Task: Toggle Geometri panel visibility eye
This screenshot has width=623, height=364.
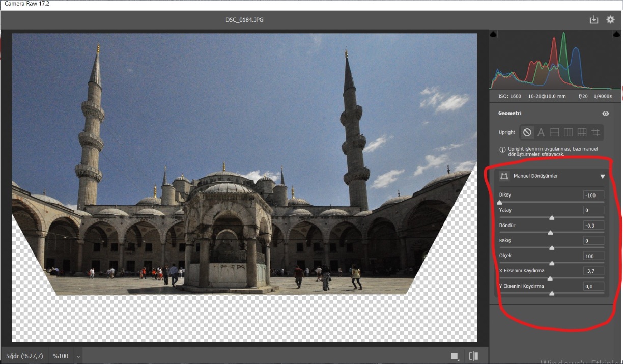Action: (605, 114)
